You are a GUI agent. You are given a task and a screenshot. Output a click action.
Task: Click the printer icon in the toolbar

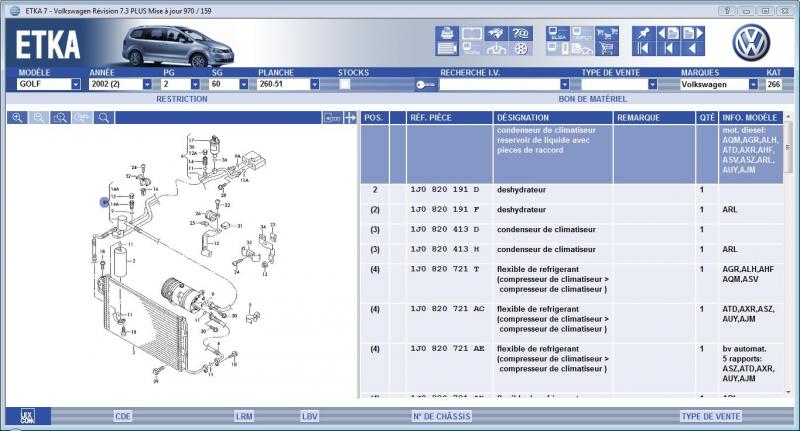(447, 34)
